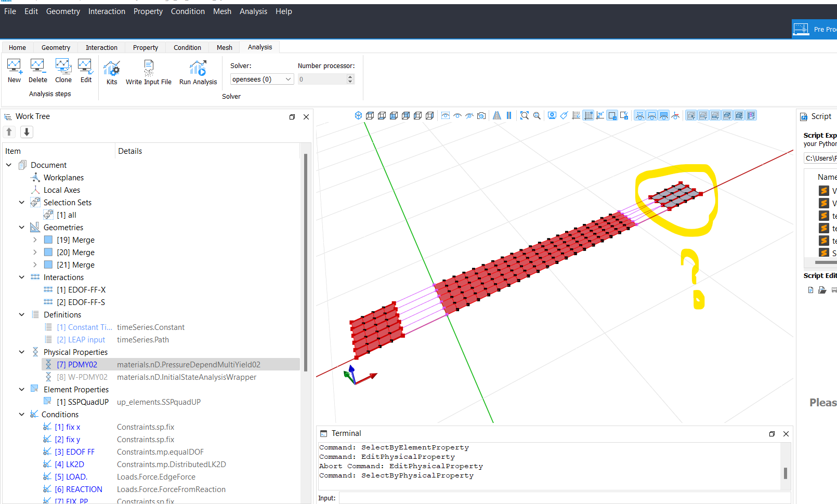Select the Workplanes tree item
This screenshot has width=837, height=504.
[x=63, y=177]
